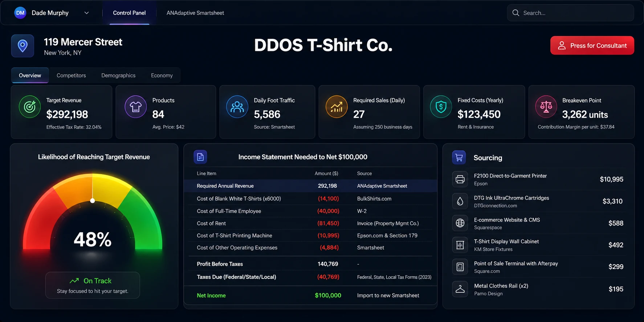644x322 pixels.
Task: Click the Point of Sale Terminal icon
Action: point(460,267)
